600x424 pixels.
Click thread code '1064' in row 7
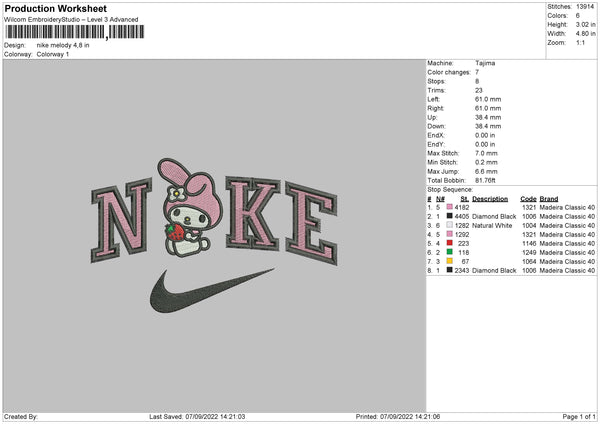(529, 261)
